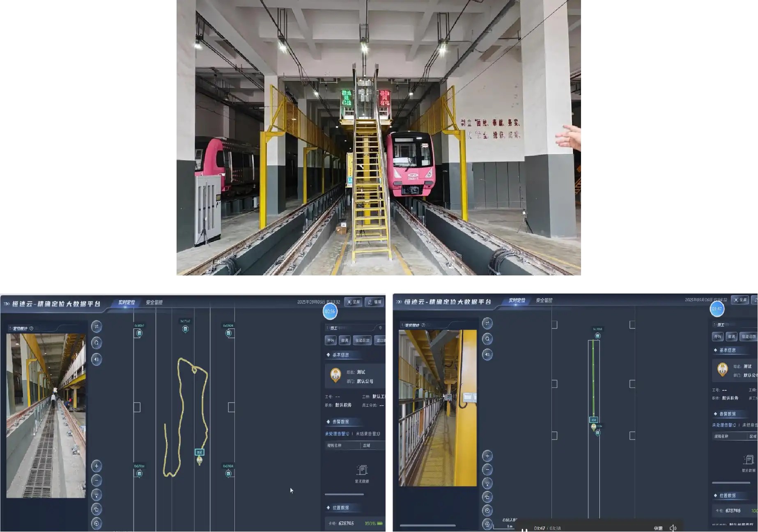Mute playback with the speaker icon
The width and height of the screenshot is (758, 532).
tap(673, 528)
